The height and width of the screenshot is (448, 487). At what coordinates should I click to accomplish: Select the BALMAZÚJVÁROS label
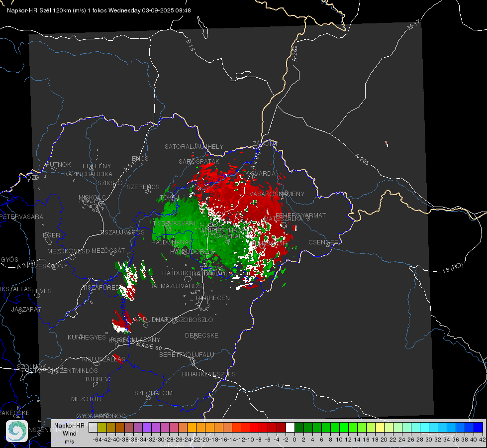point(176,286)
